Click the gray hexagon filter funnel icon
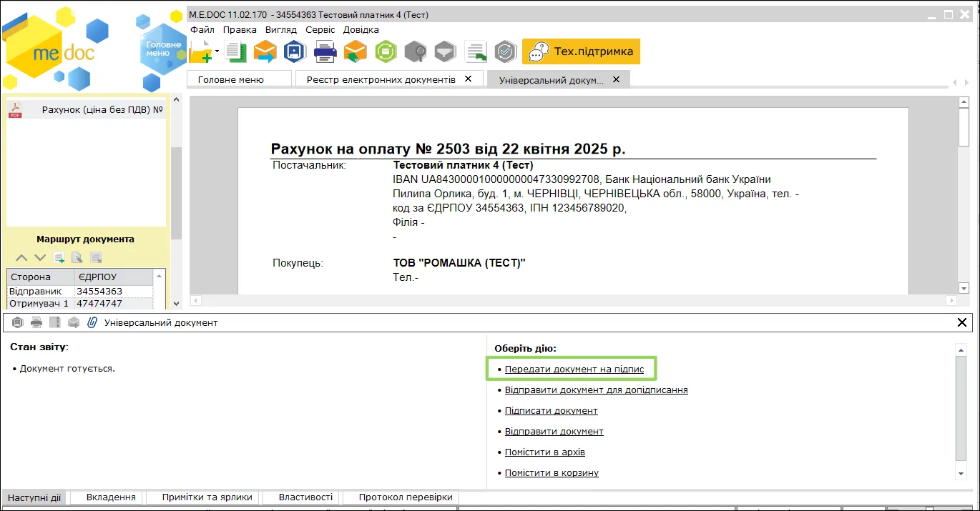 [446, 51]
